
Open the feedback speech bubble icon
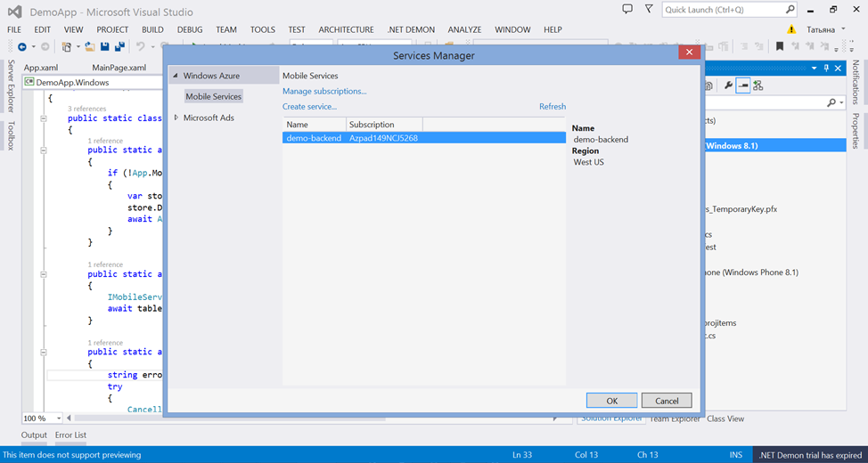[x=627, y=10]
